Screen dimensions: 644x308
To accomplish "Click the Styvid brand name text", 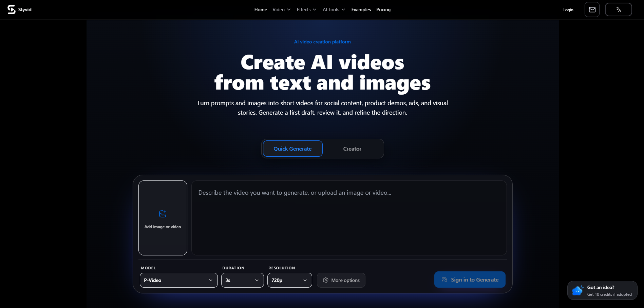I will point(25,10).
